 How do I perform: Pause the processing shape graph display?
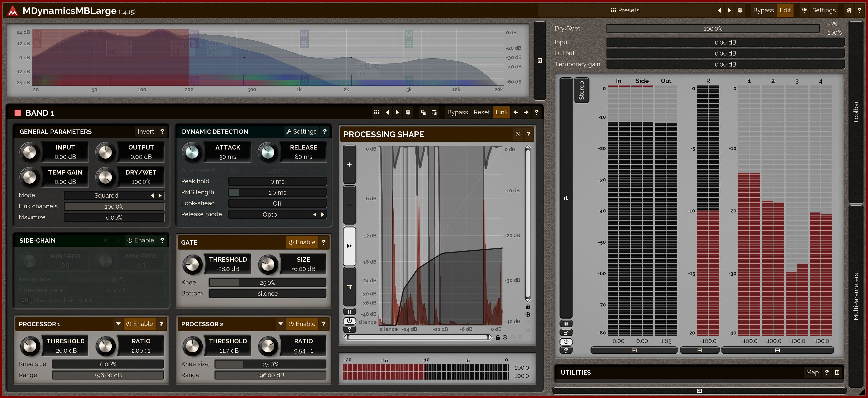click(349, 312)
